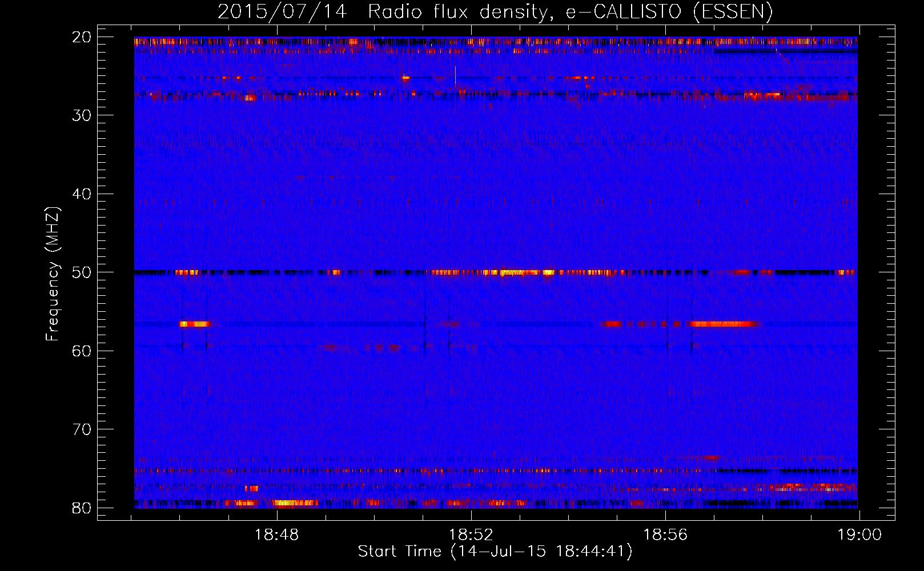
Task: Click the 18:52 time tick label
Action: [471, 535]
